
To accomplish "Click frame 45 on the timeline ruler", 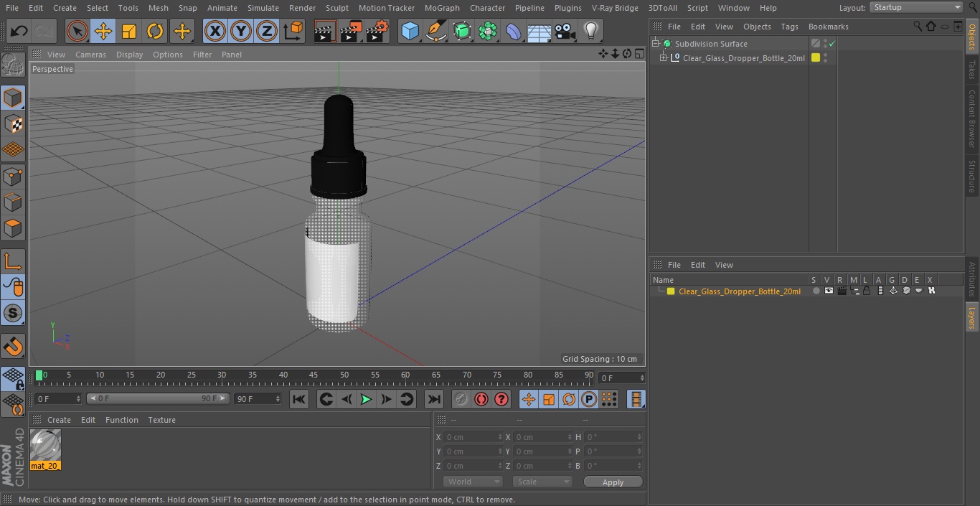I will pyautogui.click(x=314, y=375).
